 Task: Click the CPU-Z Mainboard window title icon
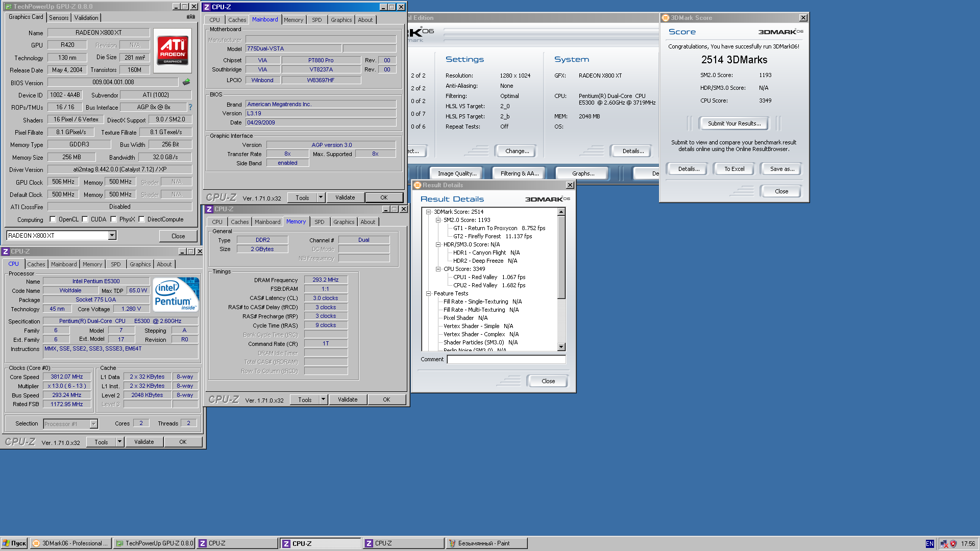point(207,7)
